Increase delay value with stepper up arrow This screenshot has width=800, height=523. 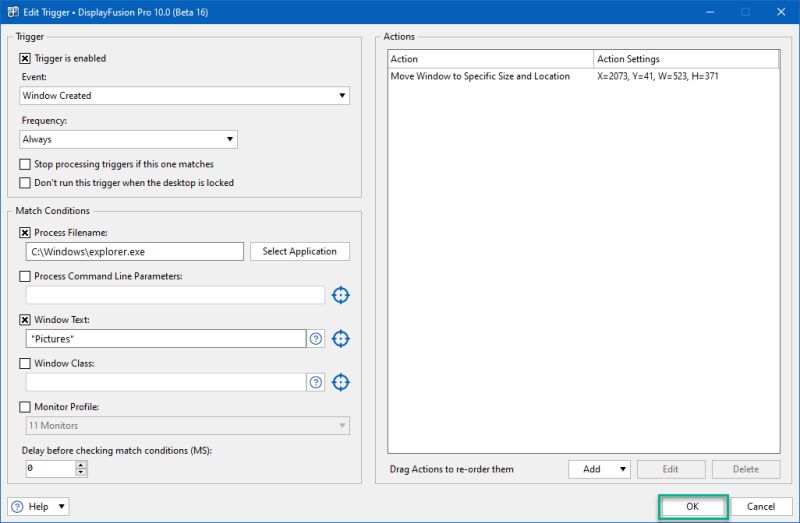point(81,465)
